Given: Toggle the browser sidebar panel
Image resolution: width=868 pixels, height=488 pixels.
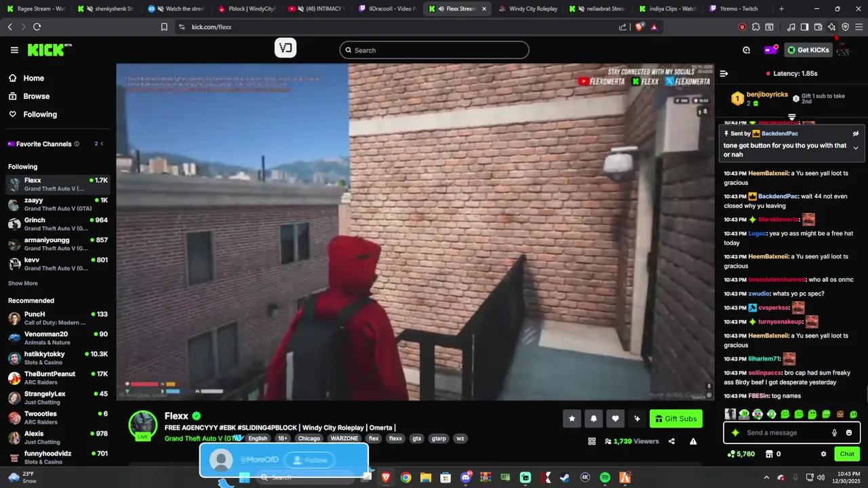Looking at the screenshot, I should pyautogui.click(x=804, y=27).
